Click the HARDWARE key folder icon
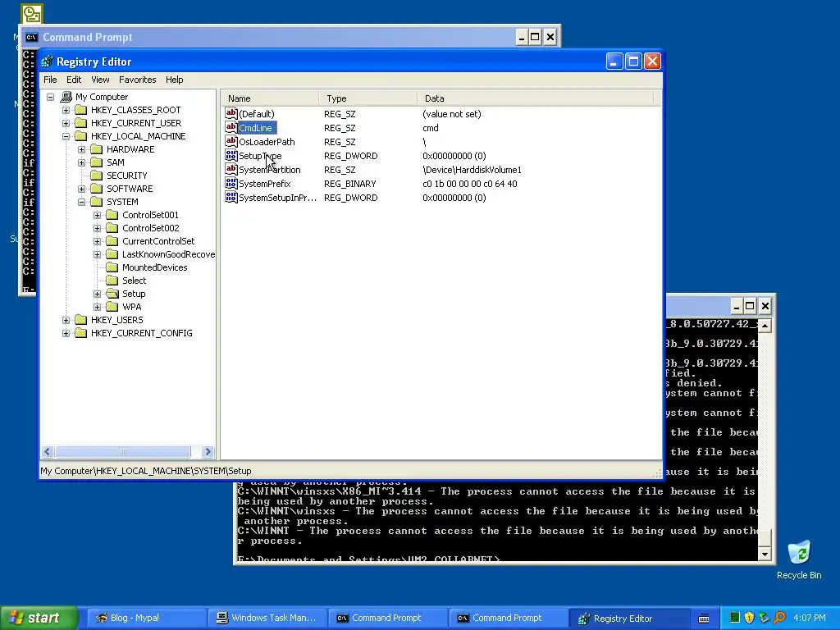Image resolution: width=840 pixels, height=630 pixels. pyautogui.click(x=97, y=149)
